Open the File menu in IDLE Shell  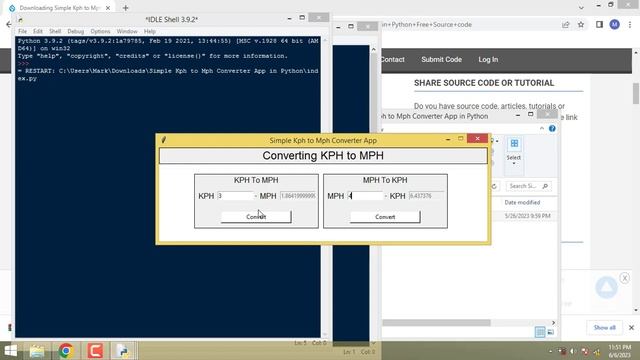click(22, 31)
